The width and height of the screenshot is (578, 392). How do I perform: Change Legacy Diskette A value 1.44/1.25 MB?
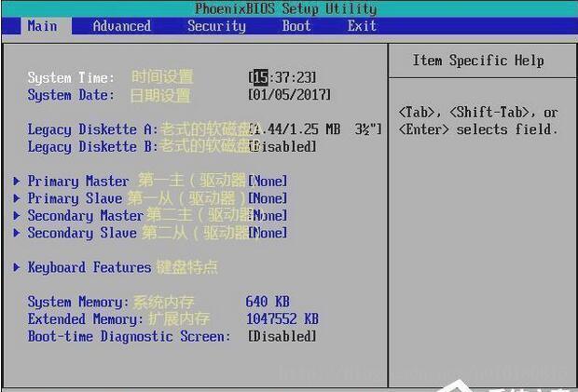(315, 129)
